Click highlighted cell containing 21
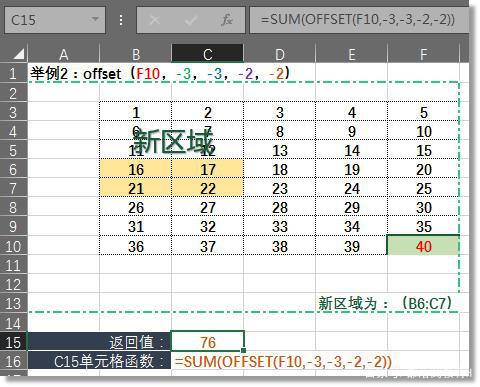 [136, 188]
